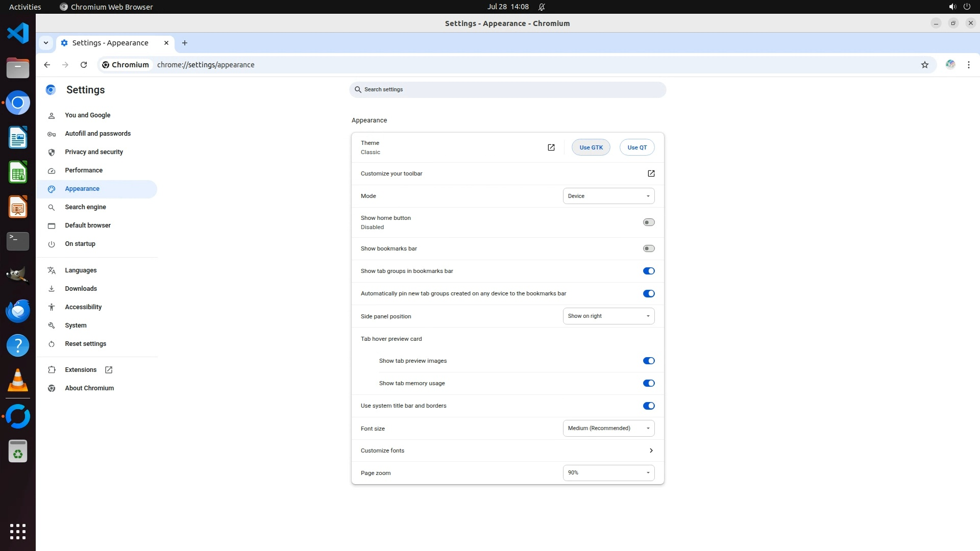The height and width of the screenshot is (551, 980).
Task: Bookmark this page with the star icon
Action: tap(924, 65)
